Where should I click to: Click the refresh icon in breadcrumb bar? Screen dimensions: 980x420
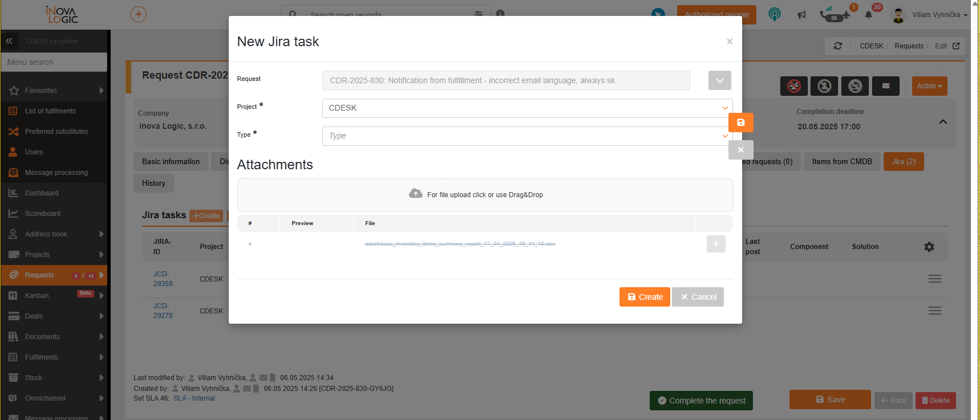click(837, 46)
